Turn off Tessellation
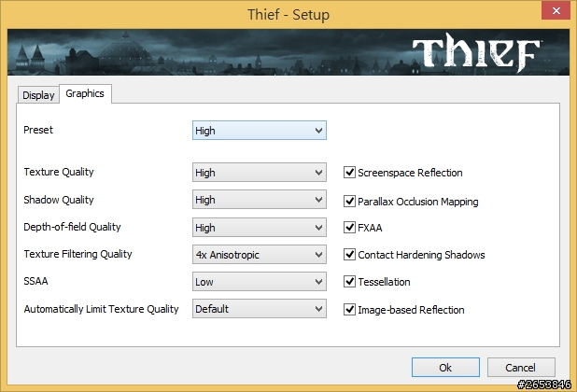The height and width of the screenshot is (392, 577). [349, 282]
